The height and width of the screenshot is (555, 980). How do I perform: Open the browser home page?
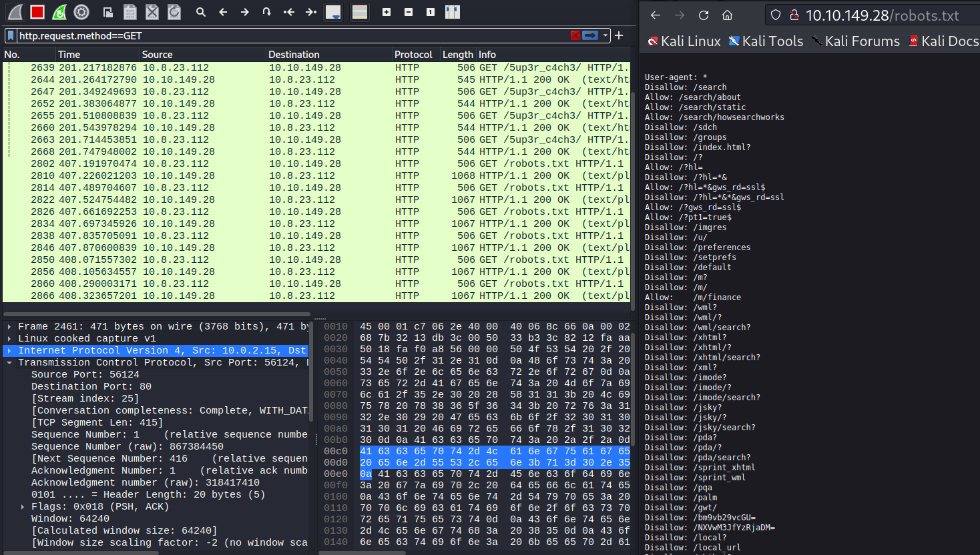point(728,15)
